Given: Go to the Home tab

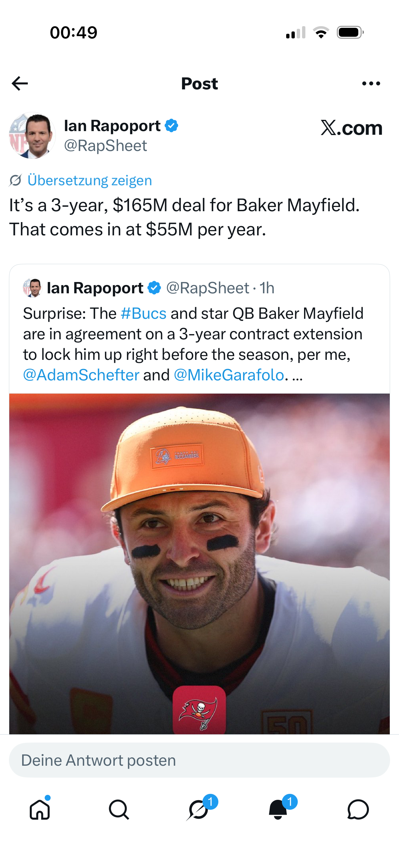Looking at the screenshot, I should tap(40, 809).
